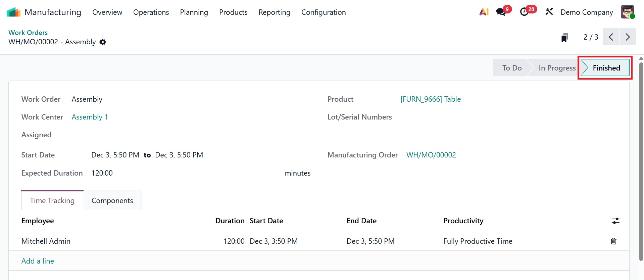Set status to To Do

pyautogui.click(x=511, y=68)
